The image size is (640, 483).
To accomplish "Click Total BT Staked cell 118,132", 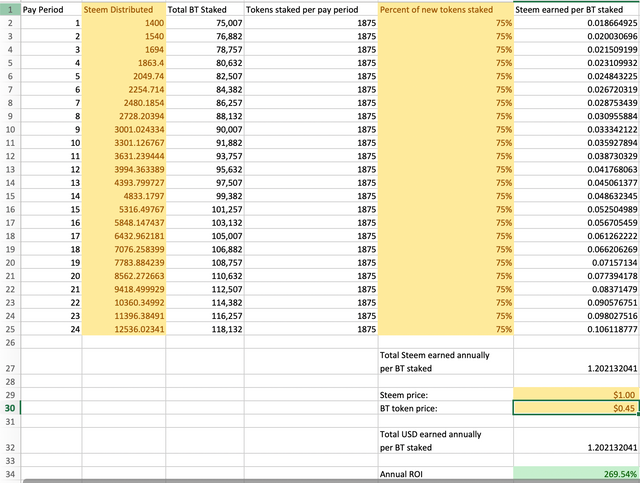I will point(205,329).
